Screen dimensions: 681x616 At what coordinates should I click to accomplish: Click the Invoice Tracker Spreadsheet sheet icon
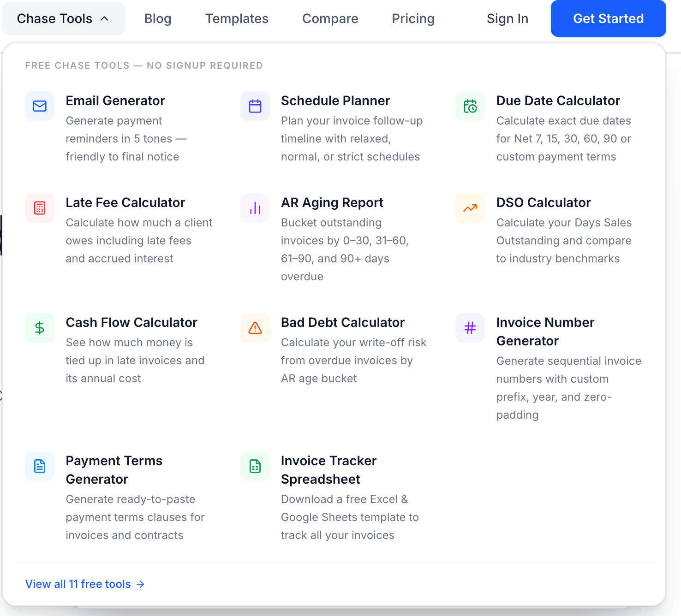click(x=255, y=466)
